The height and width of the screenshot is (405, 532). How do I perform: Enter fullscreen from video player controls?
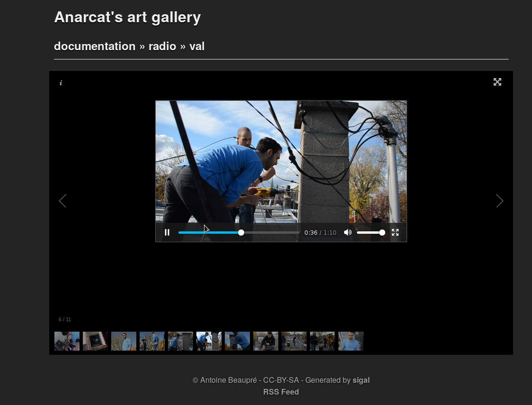coord(395,232)
